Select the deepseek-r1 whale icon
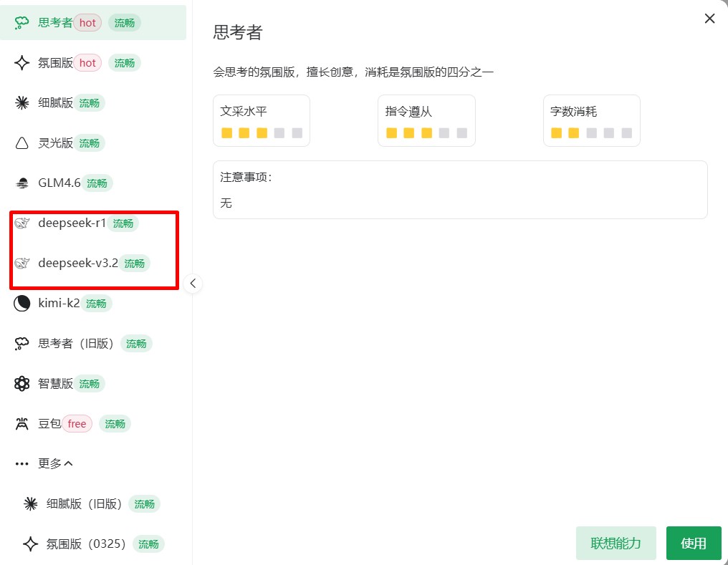Screen dimensions: 728x565 pyautogui.click(x=21, y=223)
